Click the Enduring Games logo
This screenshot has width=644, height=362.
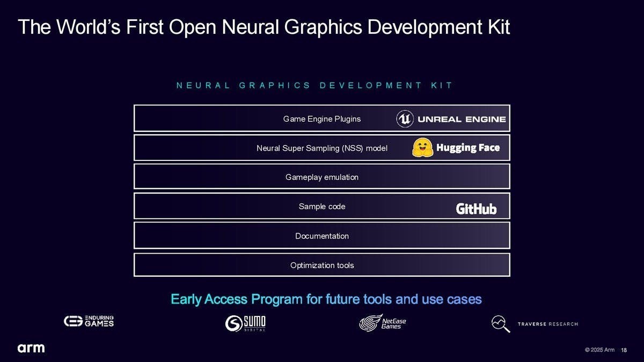[x=89, y=321]
